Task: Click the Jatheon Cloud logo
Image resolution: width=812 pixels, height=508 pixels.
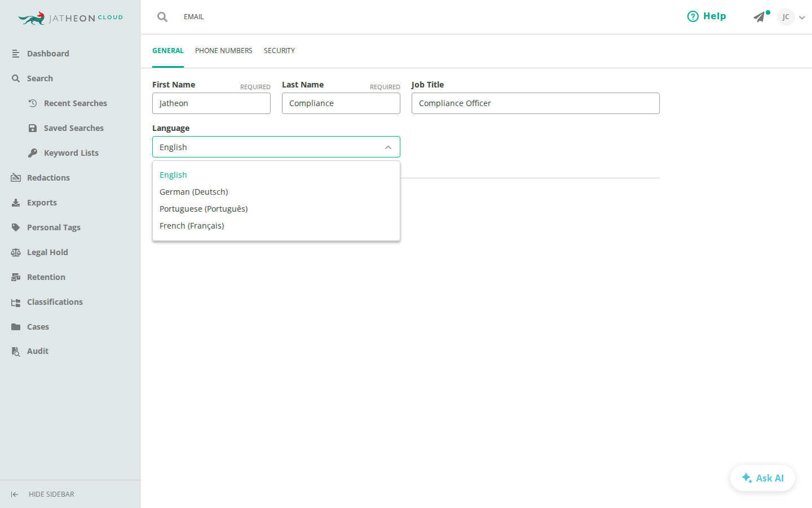Action: [70, 18]
